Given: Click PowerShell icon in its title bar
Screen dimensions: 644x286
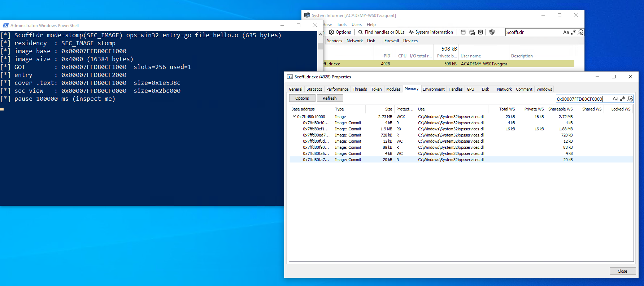Looking at the screenshot, I should 6,25.
